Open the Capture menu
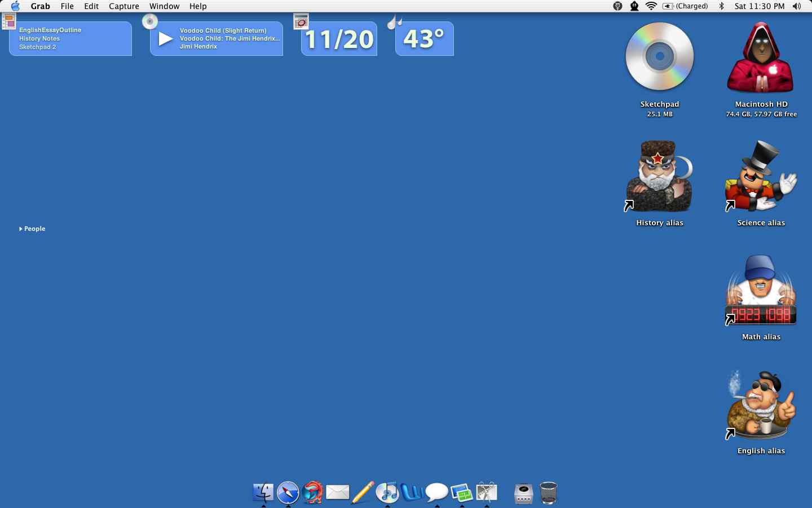Image resolution: width=812 pixels, height=508 pixels. pyautogui.click(x=124, y=6)
